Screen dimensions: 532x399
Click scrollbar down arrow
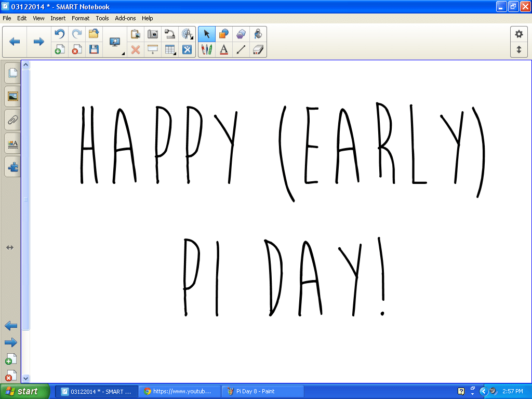(26, 378)
